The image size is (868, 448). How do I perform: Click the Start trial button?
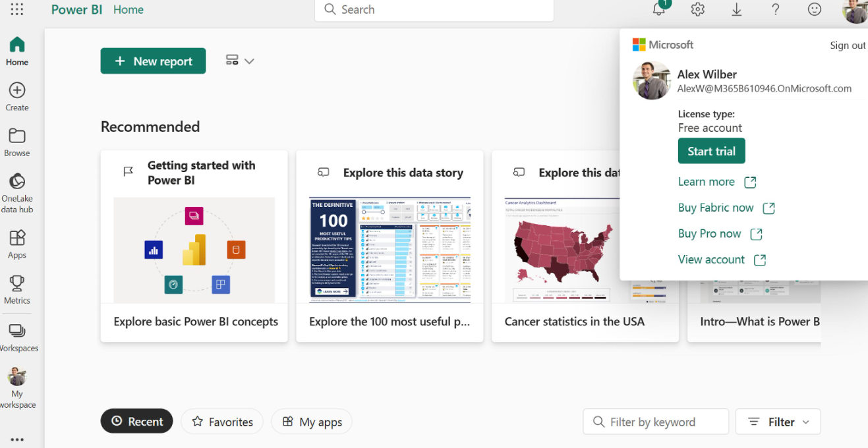(x=711, y=151)
